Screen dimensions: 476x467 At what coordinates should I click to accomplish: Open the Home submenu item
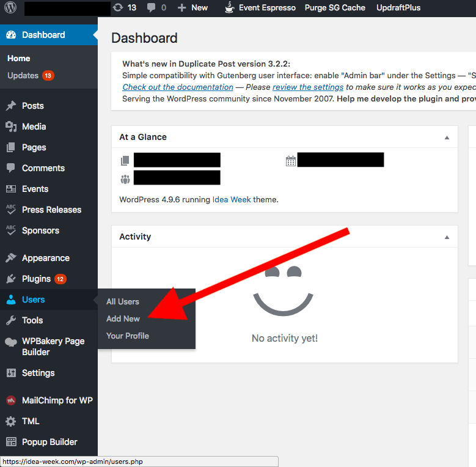(x=19, y=58)
